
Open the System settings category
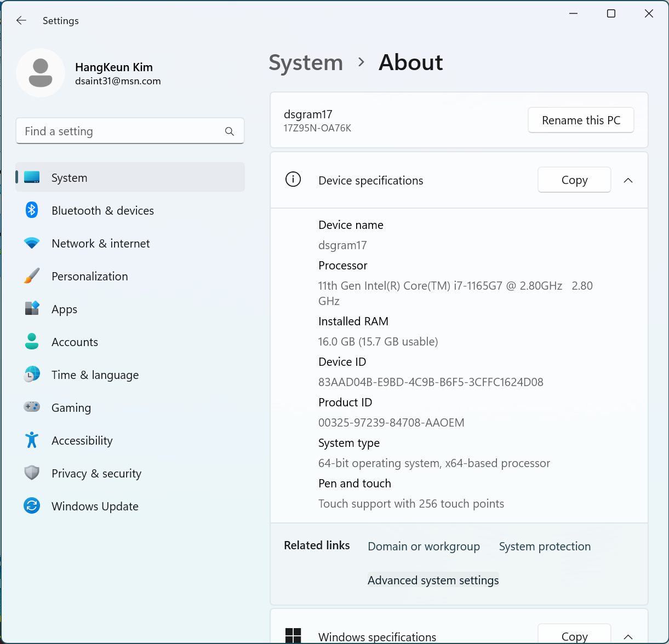pyautogui.click(x=130, y=177)
